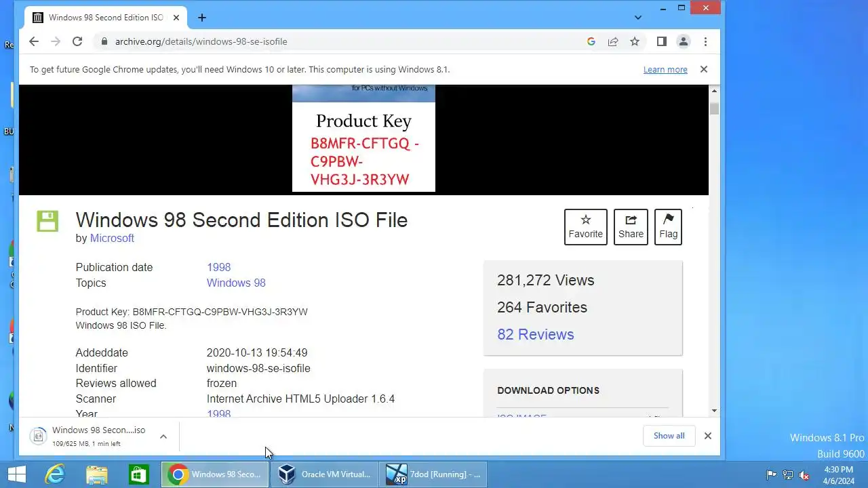Launch Internet Explorer from the taskbar
Image resolution: width=868 pixels, height=488 pixels.
tap(55, 474)
